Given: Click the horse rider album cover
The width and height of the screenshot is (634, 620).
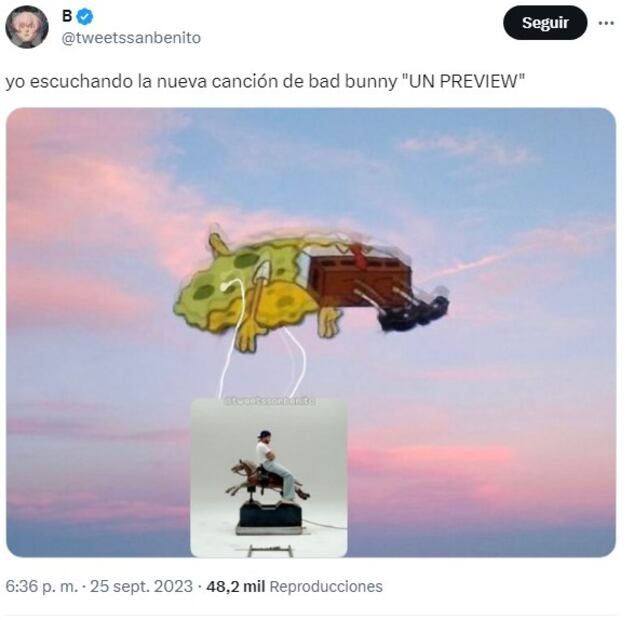Looking at the screenshot, I should (269, 478).
